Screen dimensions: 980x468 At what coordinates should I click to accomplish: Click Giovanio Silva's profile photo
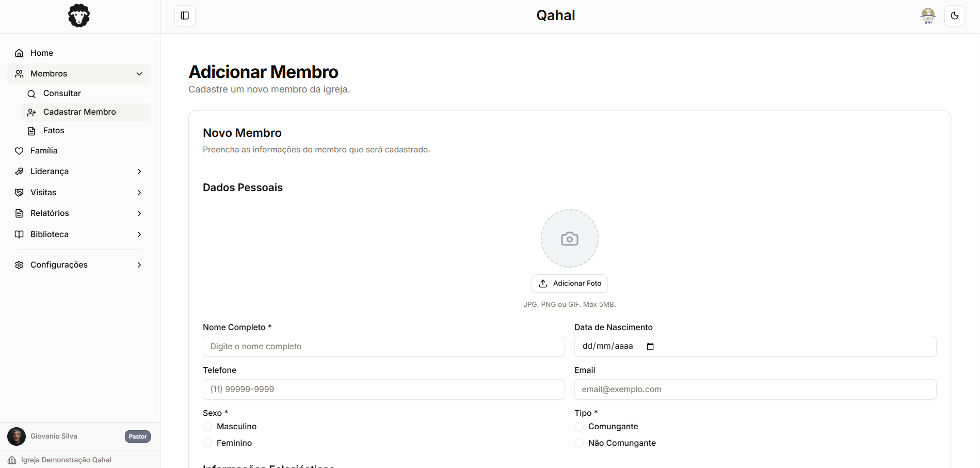click(17, 436)
